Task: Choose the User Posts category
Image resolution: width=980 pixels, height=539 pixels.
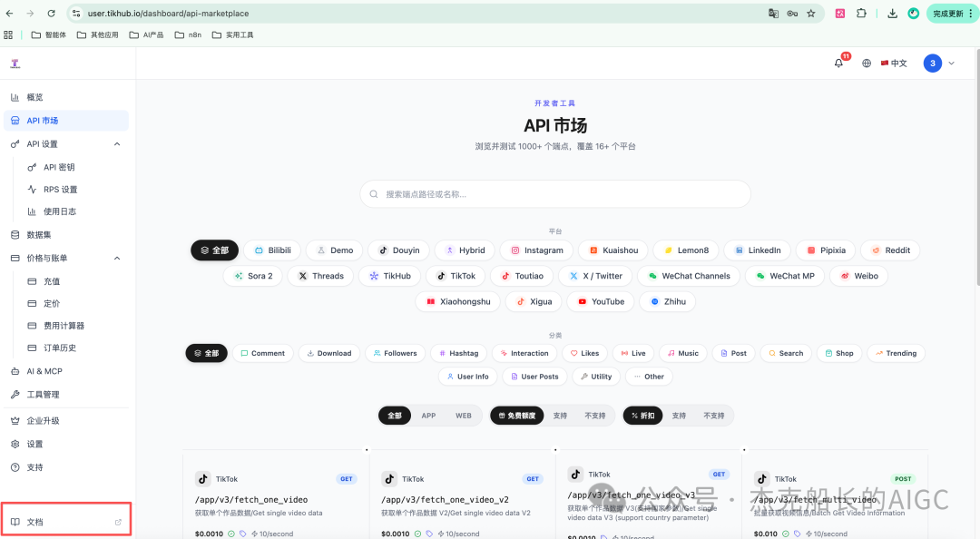Action: tap(534, 377)
